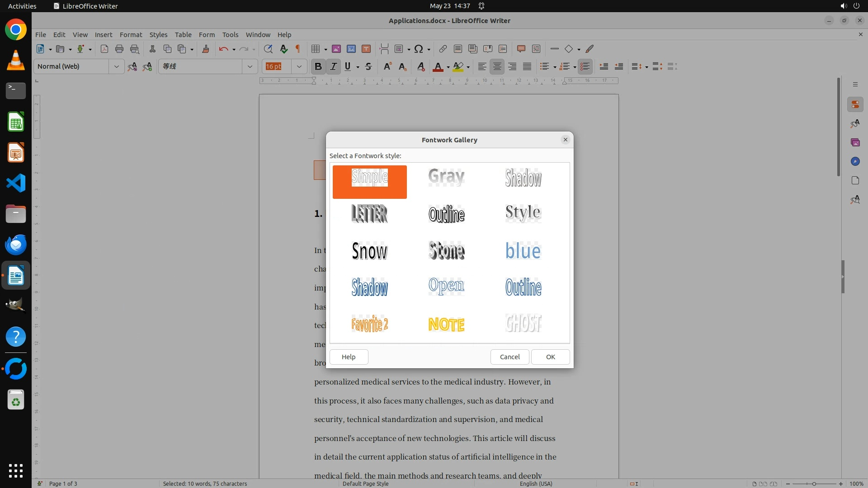Click the Strikethrough formatting icon

(368, 66)
